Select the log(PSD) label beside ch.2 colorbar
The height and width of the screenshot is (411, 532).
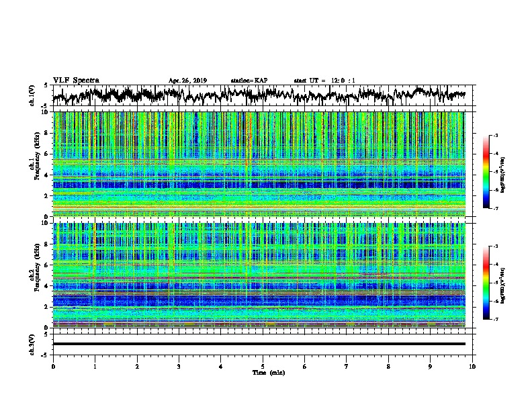(x=502, y=285)
